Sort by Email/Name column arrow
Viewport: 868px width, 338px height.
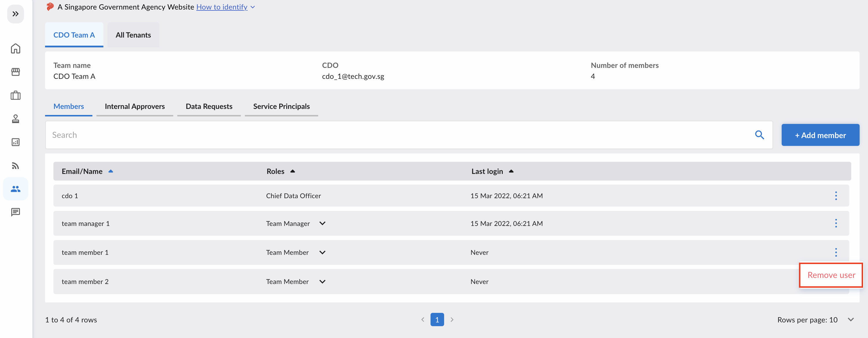point(111,171)
